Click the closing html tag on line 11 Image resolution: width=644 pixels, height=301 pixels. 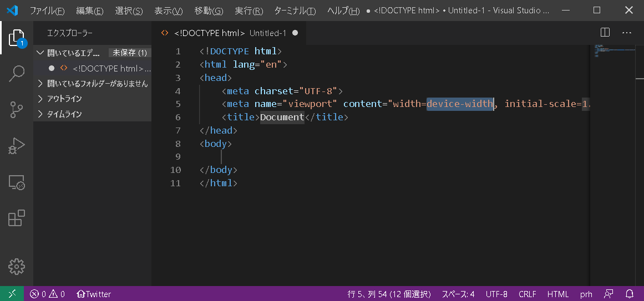tap(219, 183)
